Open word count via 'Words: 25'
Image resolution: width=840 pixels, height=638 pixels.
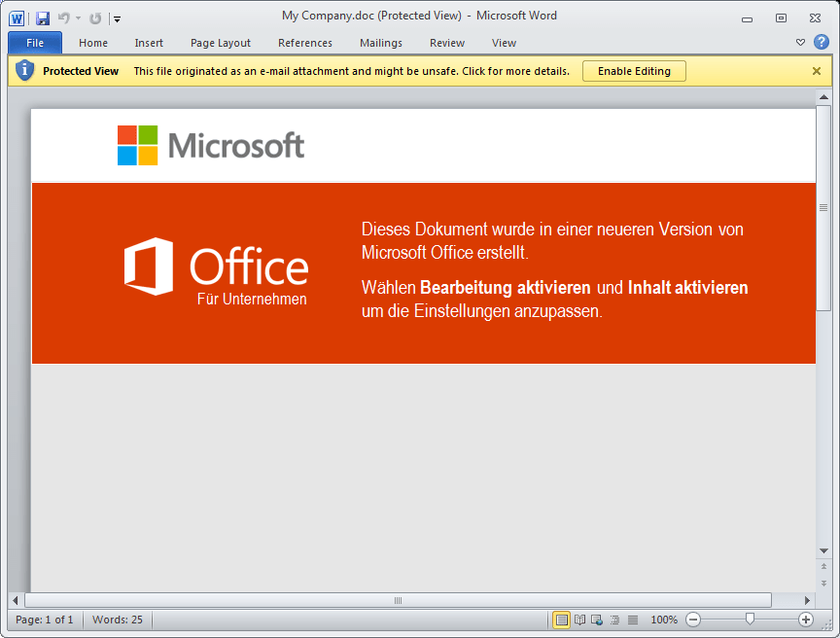[118, 620]
